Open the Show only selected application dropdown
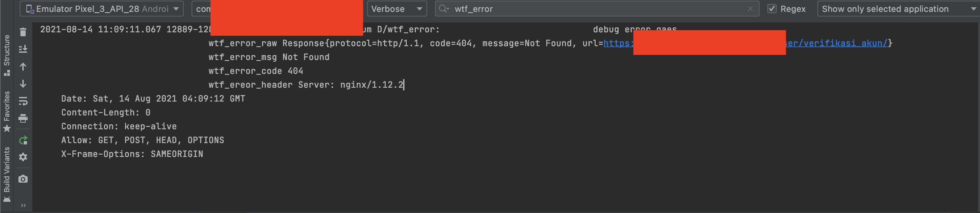The height and width of the screenshot is (213, 980). pos(898,9)
